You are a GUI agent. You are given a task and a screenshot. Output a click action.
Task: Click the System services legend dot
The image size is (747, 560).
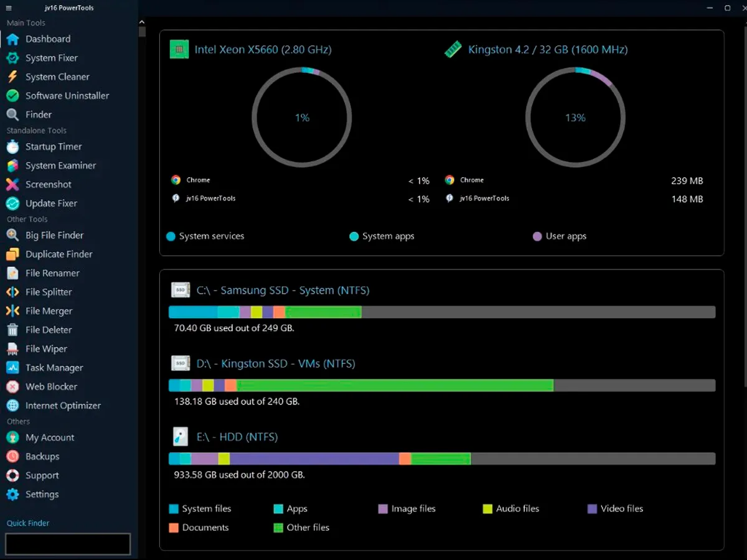coord(171,236)
